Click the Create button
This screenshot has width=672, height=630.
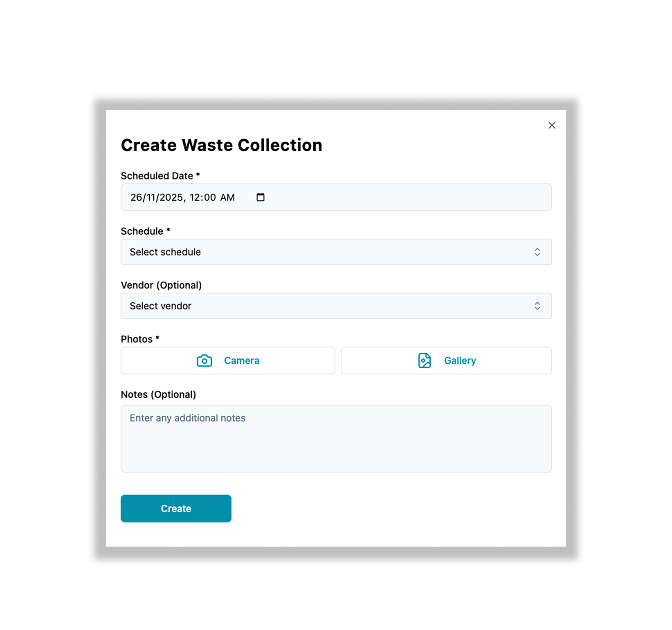[176, 508]
